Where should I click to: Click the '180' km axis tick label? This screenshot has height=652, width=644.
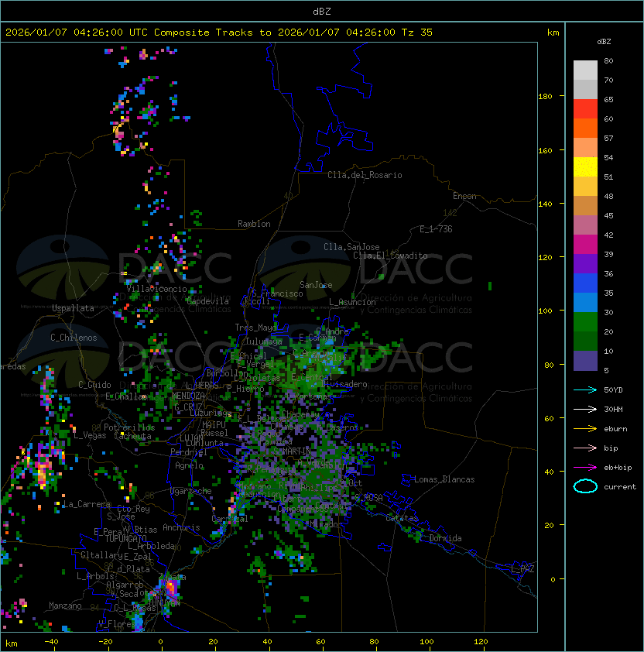(x=545, y=97)
